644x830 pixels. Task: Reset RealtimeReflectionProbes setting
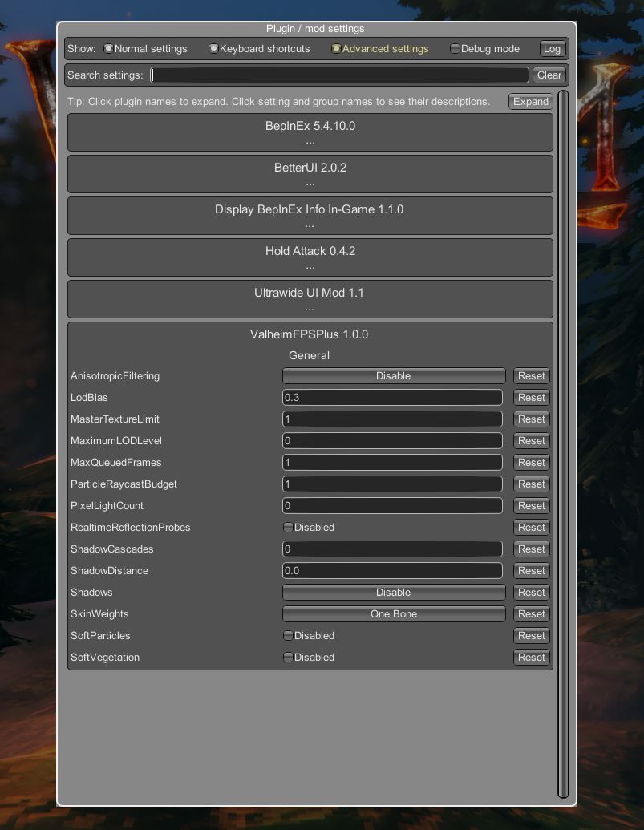tap(531, 527)
